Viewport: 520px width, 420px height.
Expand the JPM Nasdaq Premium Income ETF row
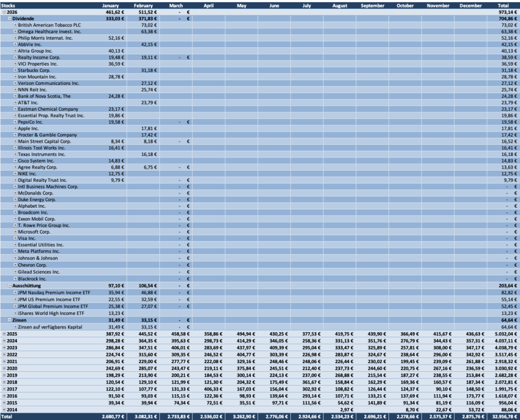(15, 292)
